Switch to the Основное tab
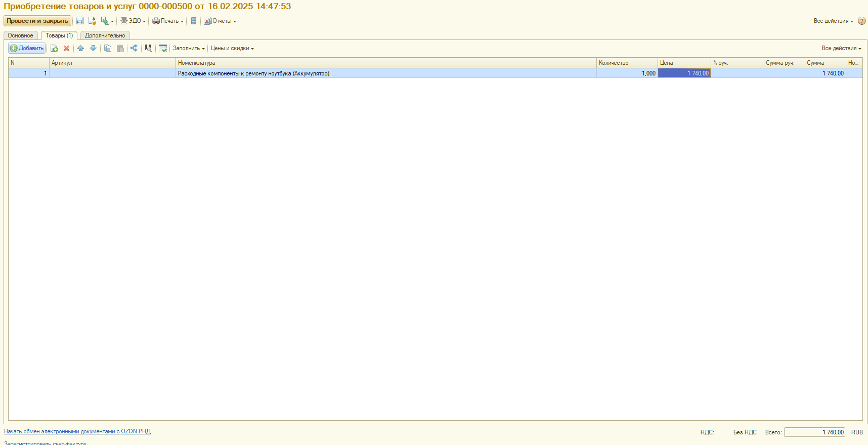 20,35
